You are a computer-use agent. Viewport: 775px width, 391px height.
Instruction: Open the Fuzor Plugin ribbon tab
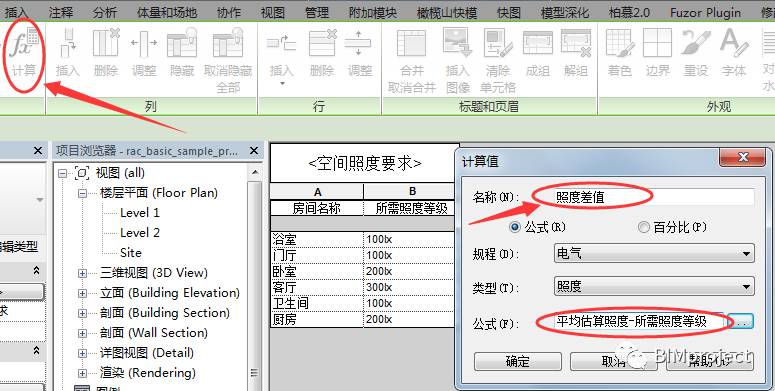pyautogui.click(x=705, y=12)
